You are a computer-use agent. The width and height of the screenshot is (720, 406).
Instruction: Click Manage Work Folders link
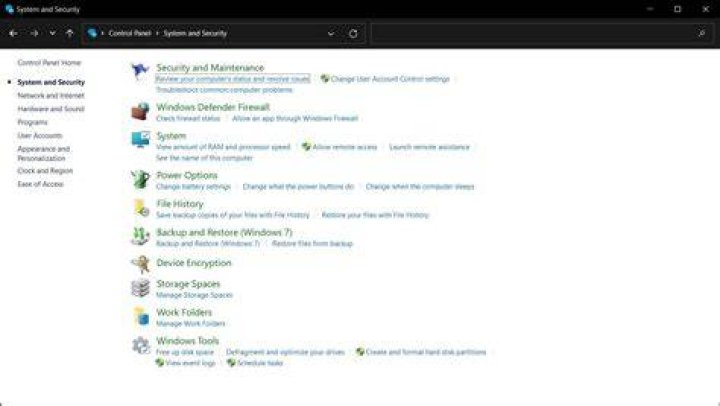pyautogui.click(x=191, y=323)
